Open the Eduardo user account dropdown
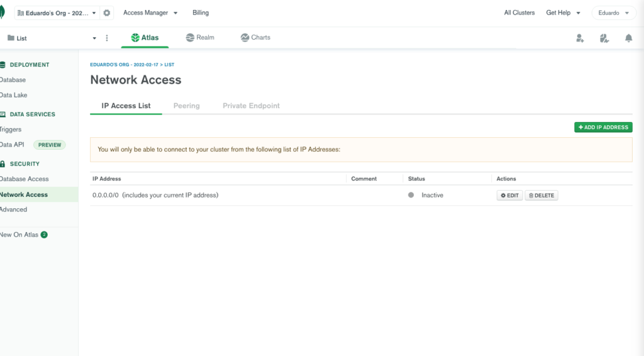The height and width of the screenshot is (356, 644). (614, 13)
